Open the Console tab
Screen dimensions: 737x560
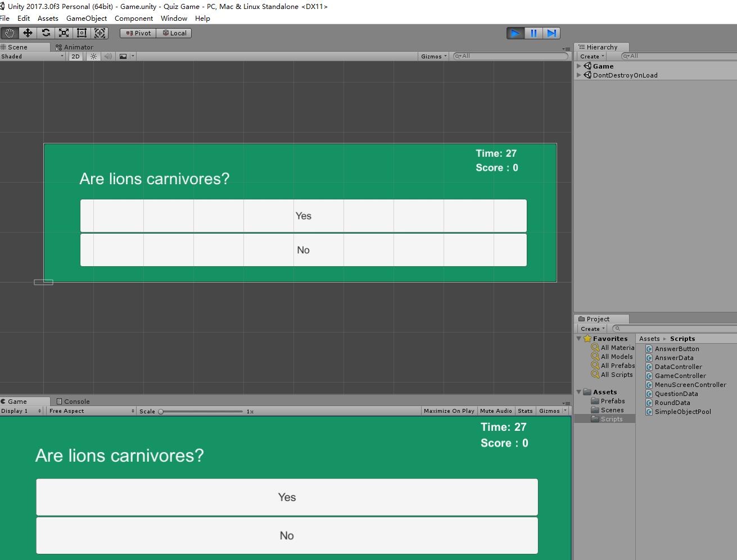[74, 402]
